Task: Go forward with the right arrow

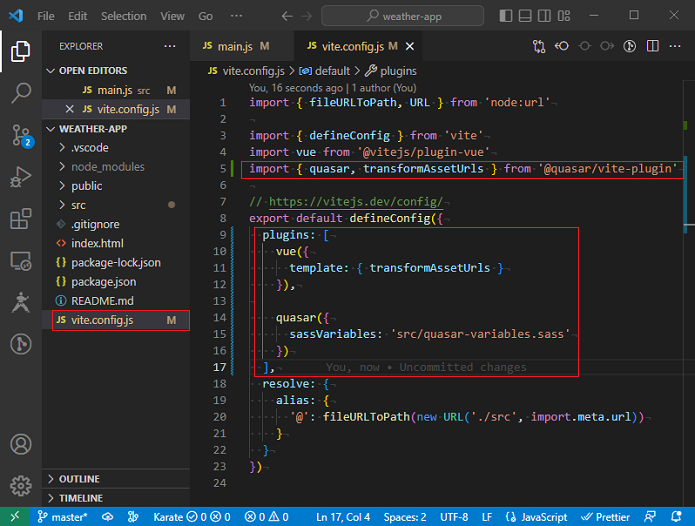Action: (306, 16)
